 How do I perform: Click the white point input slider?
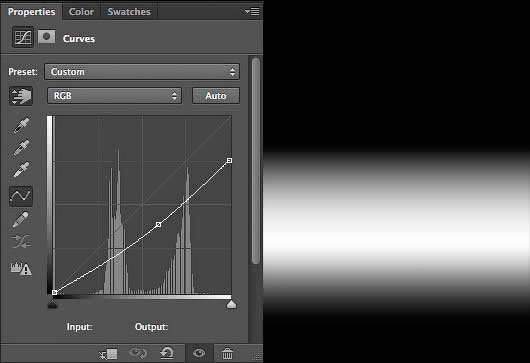pyautogui.click(x=232, y=305)
